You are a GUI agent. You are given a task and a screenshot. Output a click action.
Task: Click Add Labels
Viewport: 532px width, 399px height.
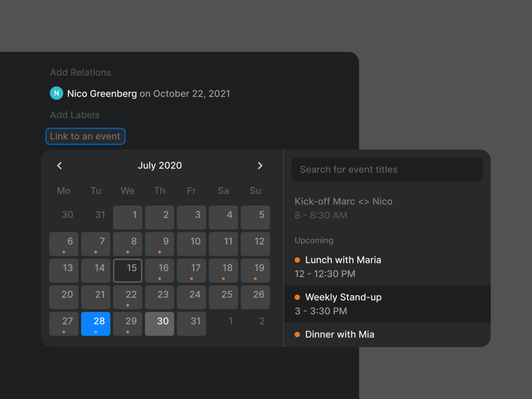[75, 115]
